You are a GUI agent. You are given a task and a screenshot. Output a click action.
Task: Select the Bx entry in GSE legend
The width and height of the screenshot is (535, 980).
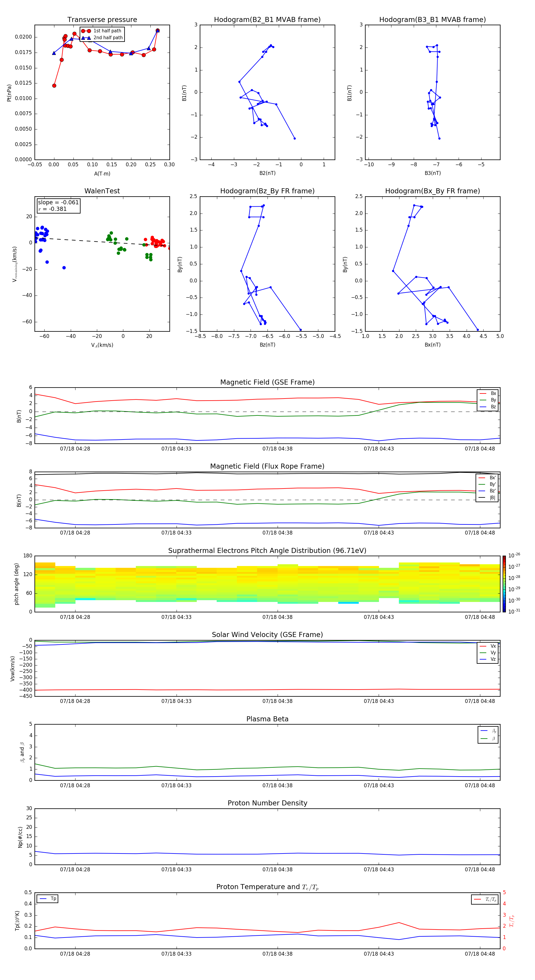pyautogui.click(x=488, y=393)
